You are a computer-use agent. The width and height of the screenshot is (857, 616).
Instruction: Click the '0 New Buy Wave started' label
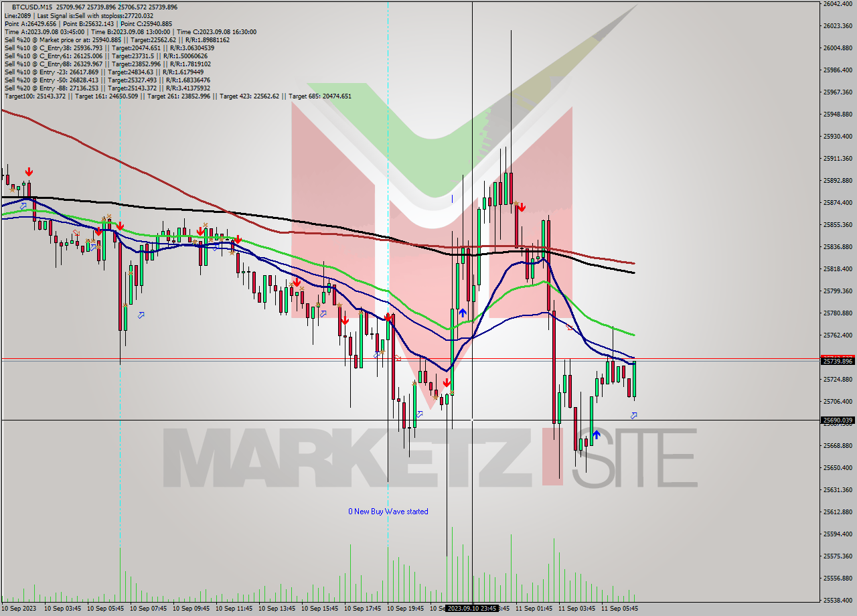pyautogui.click(x=388, y=512)
